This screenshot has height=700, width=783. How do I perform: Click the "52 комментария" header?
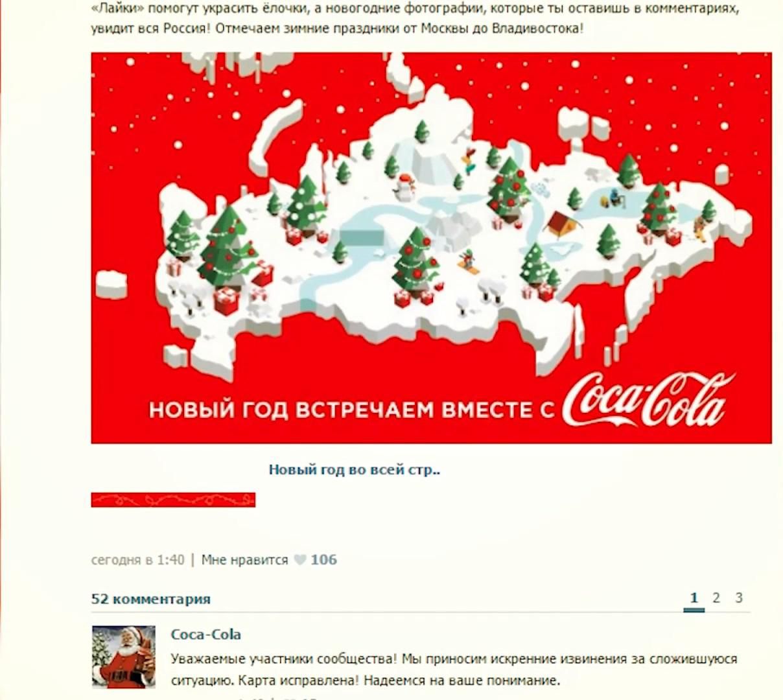pyautogui.click(x=150, y=599)
